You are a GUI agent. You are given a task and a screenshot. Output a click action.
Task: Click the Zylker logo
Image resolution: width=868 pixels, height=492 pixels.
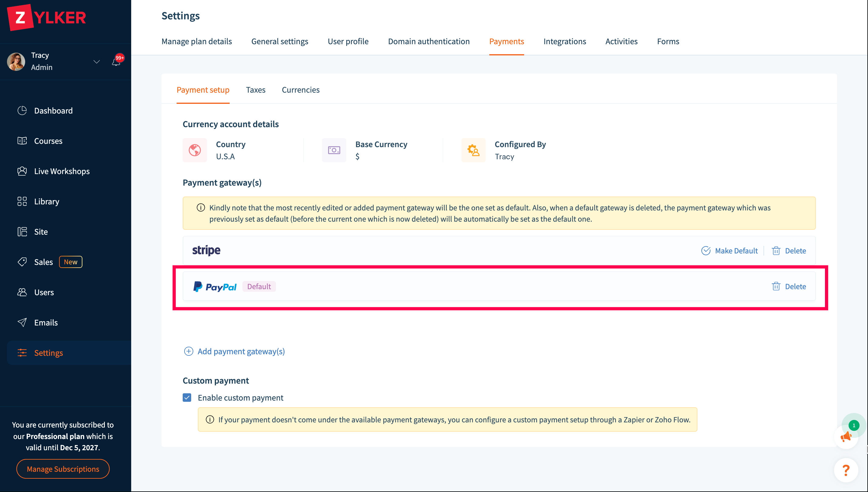(x=47, y=18)
